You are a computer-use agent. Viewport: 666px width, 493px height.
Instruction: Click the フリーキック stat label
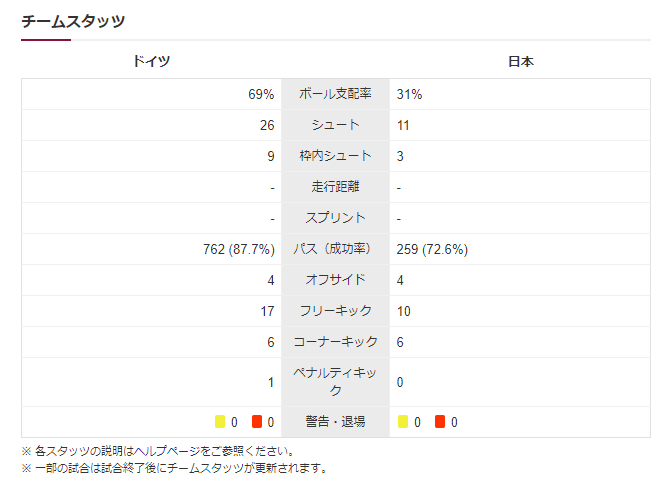point(335,311)
